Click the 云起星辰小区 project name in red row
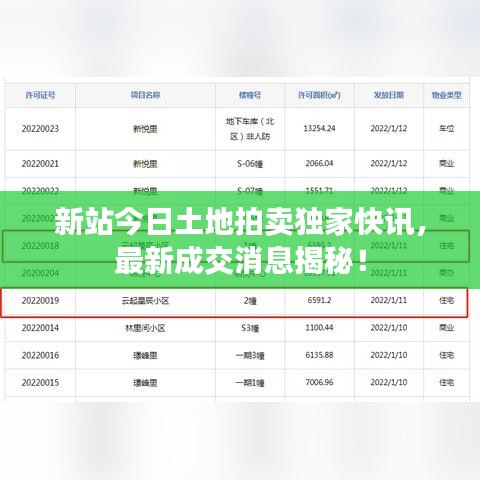 pyautogui.click(x=145, y=301)
